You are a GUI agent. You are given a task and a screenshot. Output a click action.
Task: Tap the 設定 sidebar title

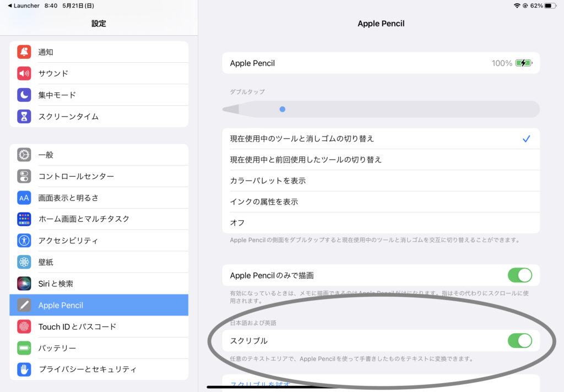coord(99,24)
